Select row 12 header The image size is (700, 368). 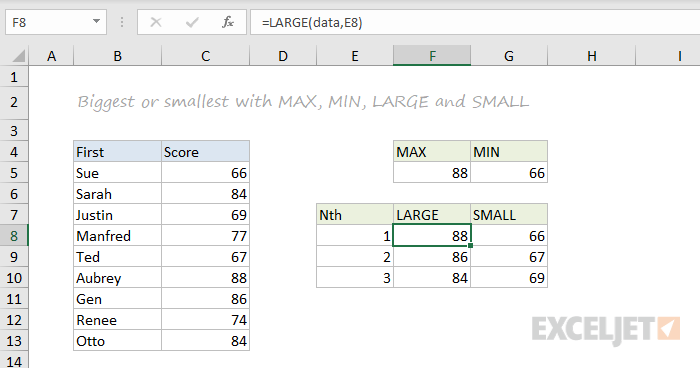(14, 320)
